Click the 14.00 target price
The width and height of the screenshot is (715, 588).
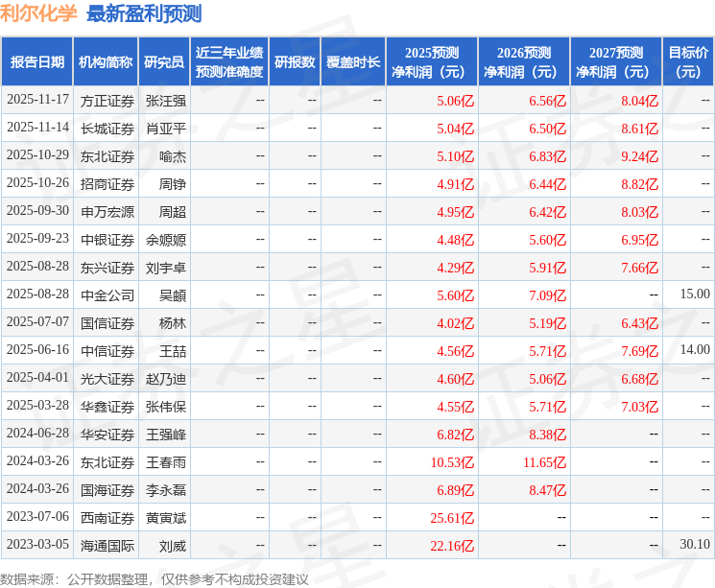(695, 349)
